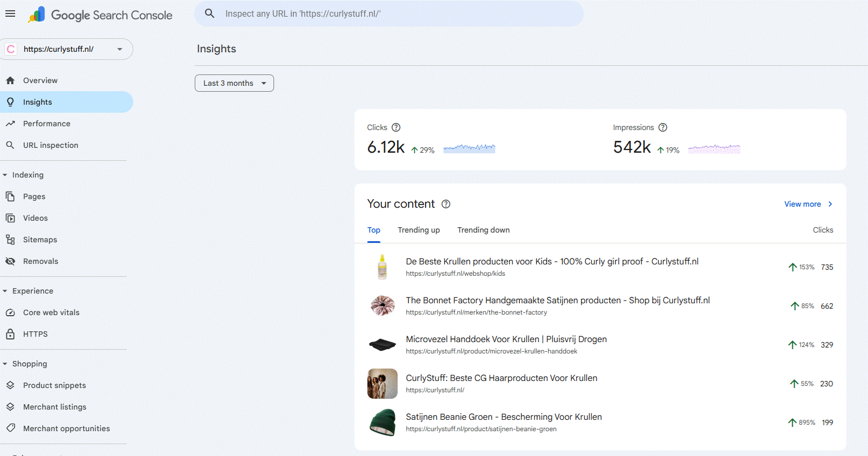
Task: Click the Product snippets layers icon
Action: tap(10, 385)
